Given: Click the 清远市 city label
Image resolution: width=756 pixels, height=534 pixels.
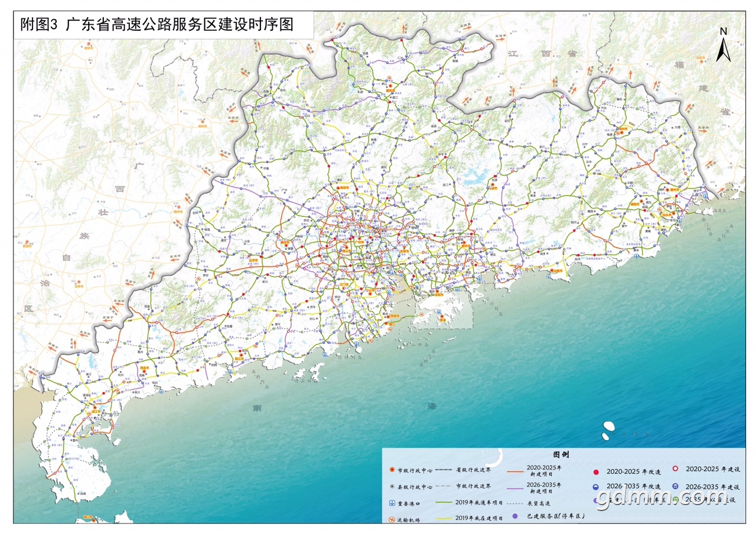Looking at the screenshot, I should point(346,188).
